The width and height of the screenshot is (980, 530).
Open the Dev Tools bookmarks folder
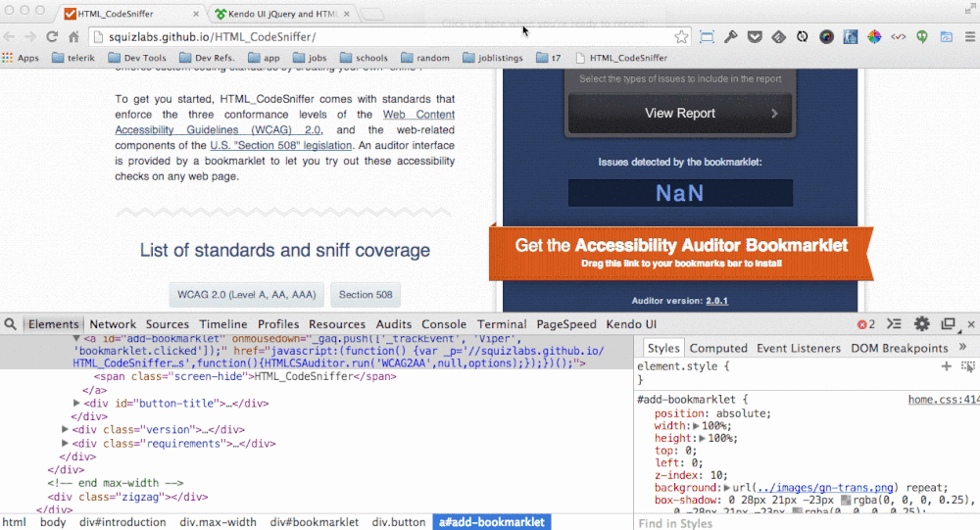pyautogui.click(x=137, y=58)
